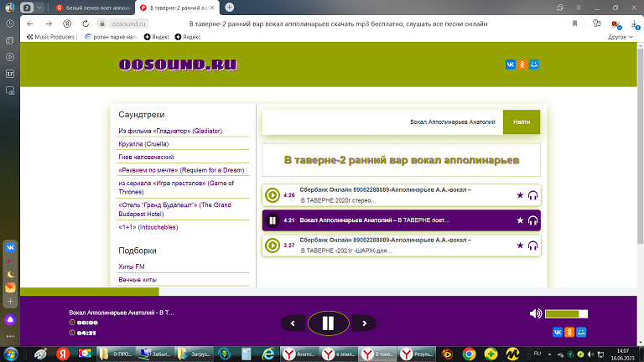
Task: Open browser downloads
Action: 635,24
